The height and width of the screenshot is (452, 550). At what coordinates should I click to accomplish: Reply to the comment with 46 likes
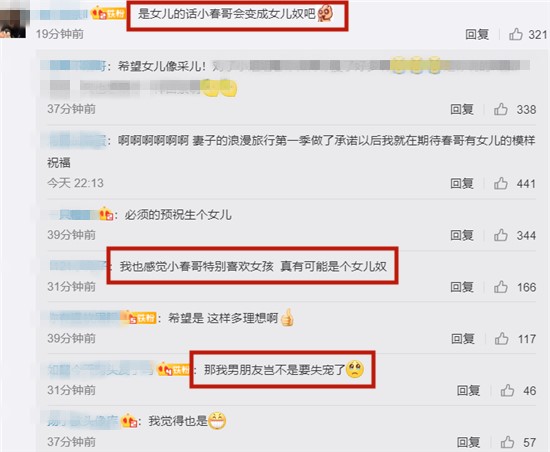pos(468,391)
